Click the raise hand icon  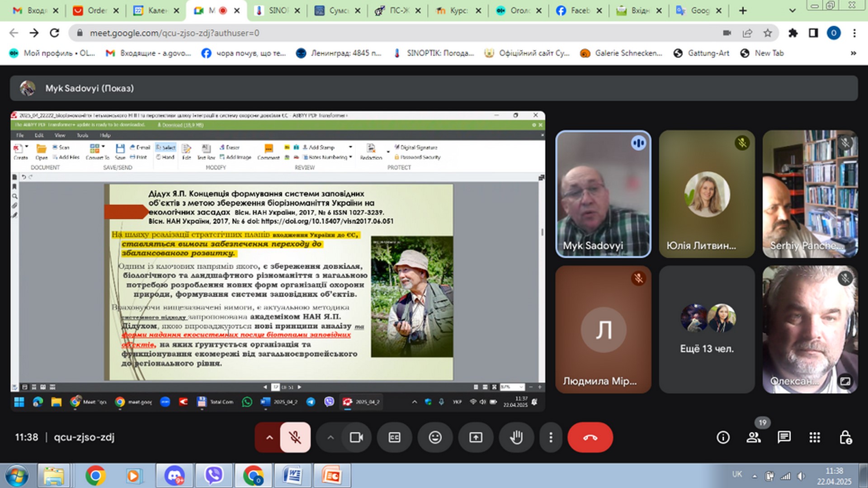click(516, 437)
